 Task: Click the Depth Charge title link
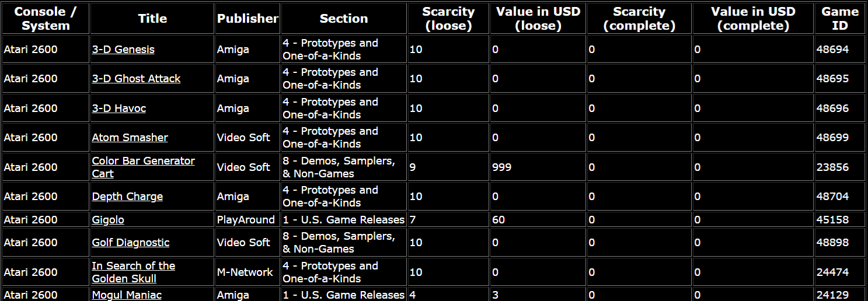coord(127,197)
